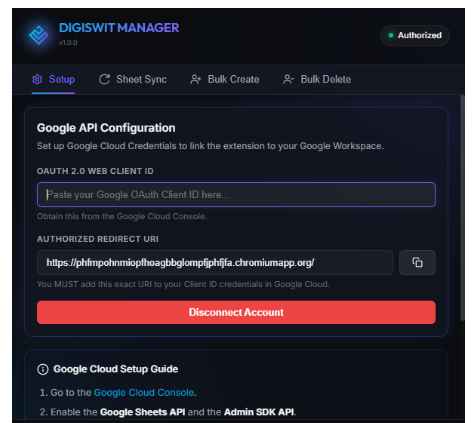
Task: Click the 'Set up Google Cloud Credentials' description
Action: point(210,146)
